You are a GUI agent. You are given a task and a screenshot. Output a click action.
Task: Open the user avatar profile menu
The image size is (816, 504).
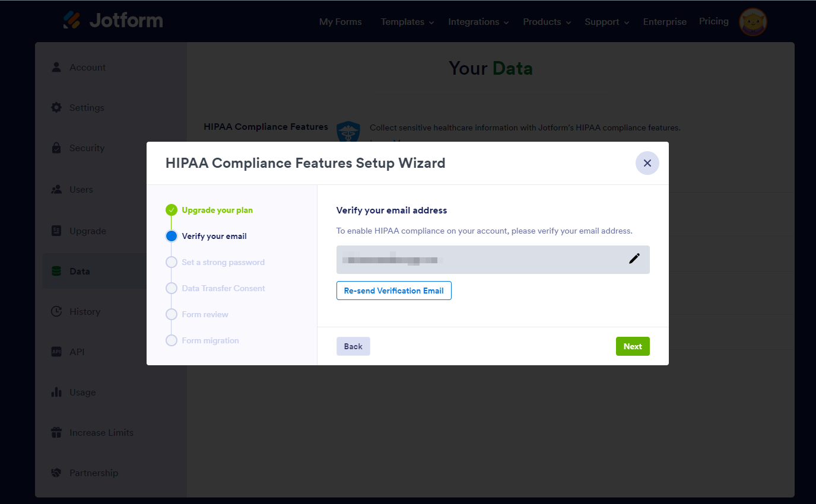(753, 22)
